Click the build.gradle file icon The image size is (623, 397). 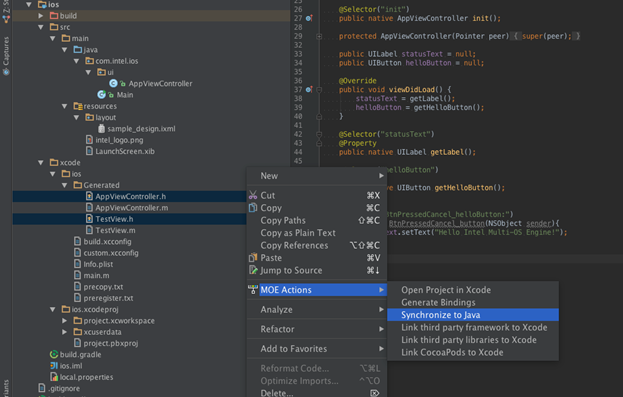pos(54,354)
